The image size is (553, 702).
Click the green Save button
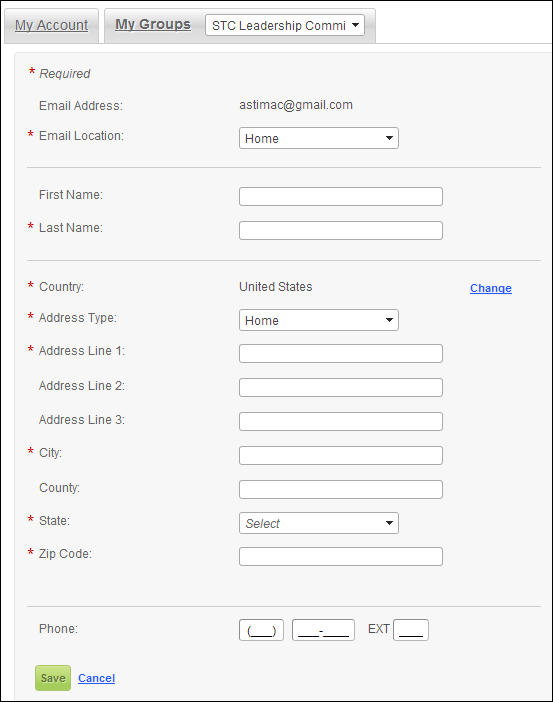tap(53, 678)
